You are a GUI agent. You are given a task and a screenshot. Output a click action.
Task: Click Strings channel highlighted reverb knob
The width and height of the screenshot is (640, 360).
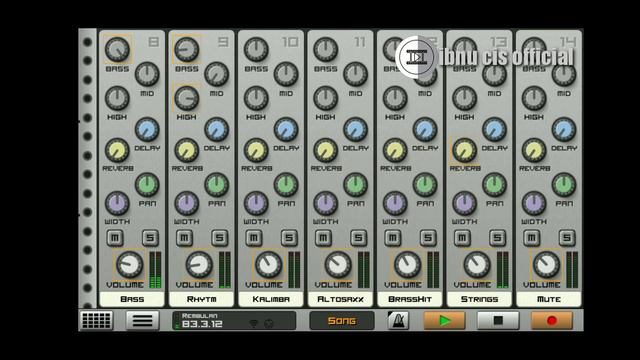(x=464, y=150)
